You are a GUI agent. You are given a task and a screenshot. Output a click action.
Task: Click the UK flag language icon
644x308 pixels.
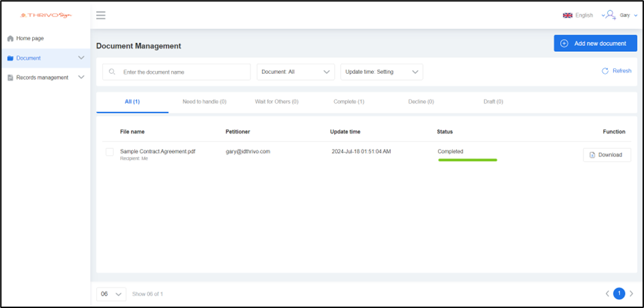pyautogui.click(x=567, y=15)
